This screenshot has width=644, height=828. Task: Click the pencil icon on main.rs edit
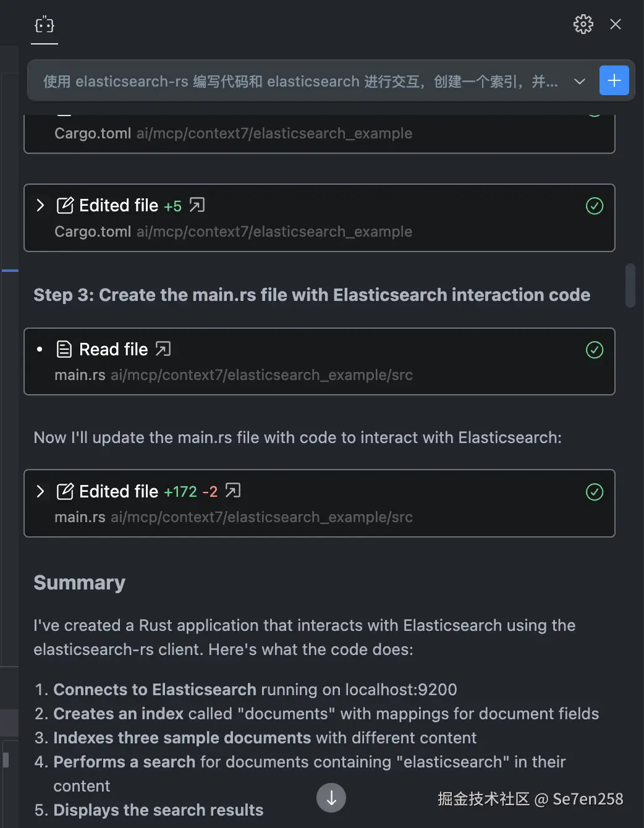click(65, 491)
